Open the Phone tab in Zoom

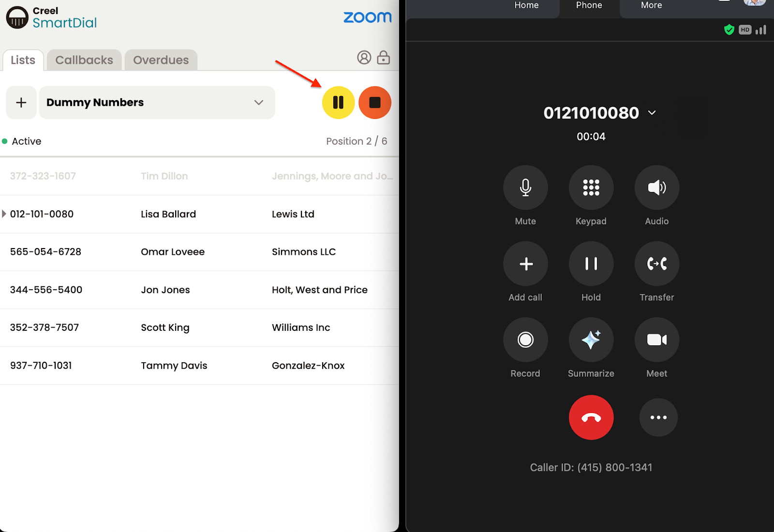click(x=589, y=5)
